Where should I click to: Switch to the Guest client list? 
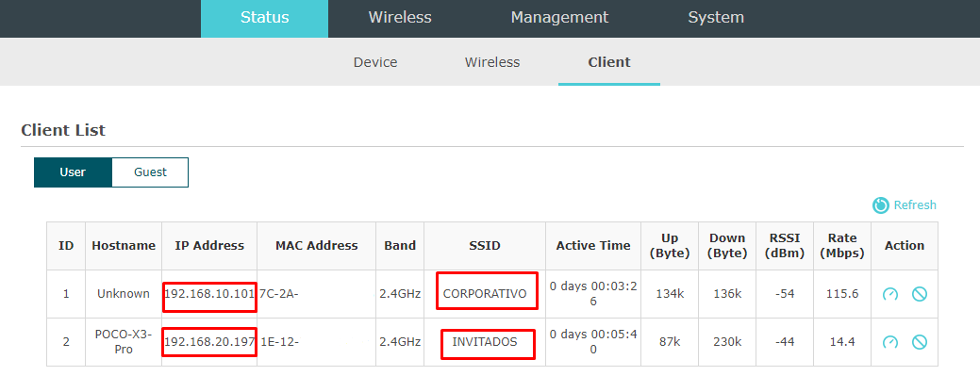tap(150, 172)
